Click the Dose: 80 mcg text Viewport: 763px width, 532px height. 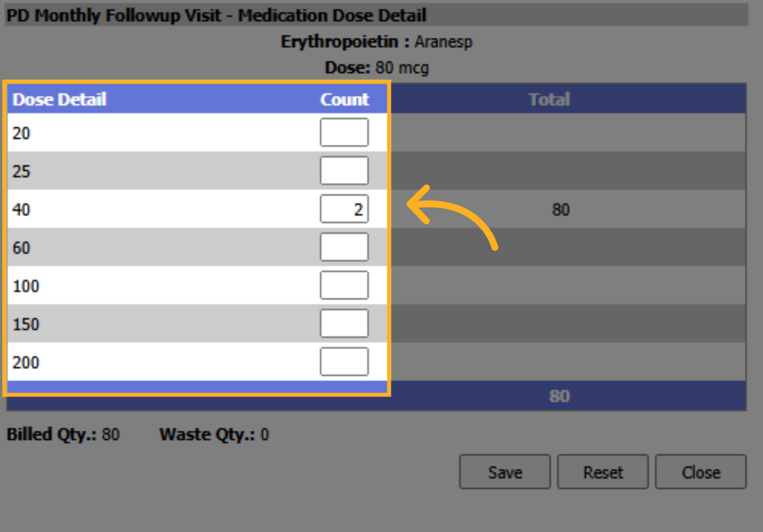[377, 68]
